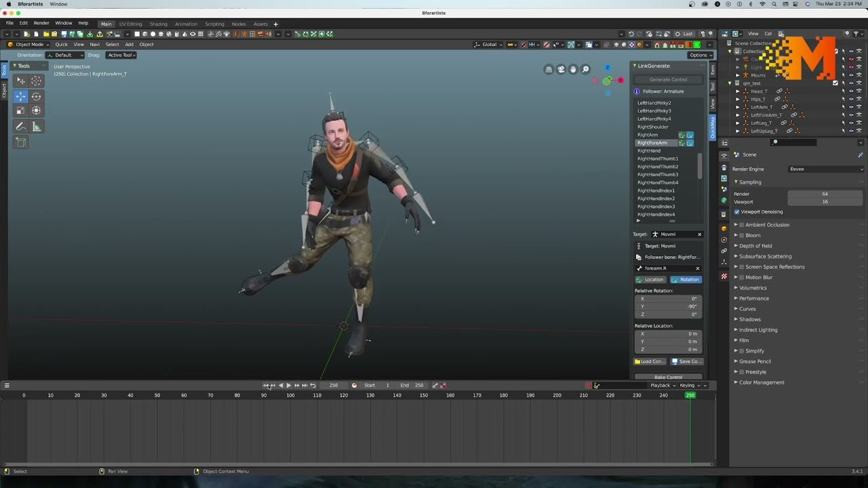Toggle visibility eye for LeftArm_T

(851, 107)
